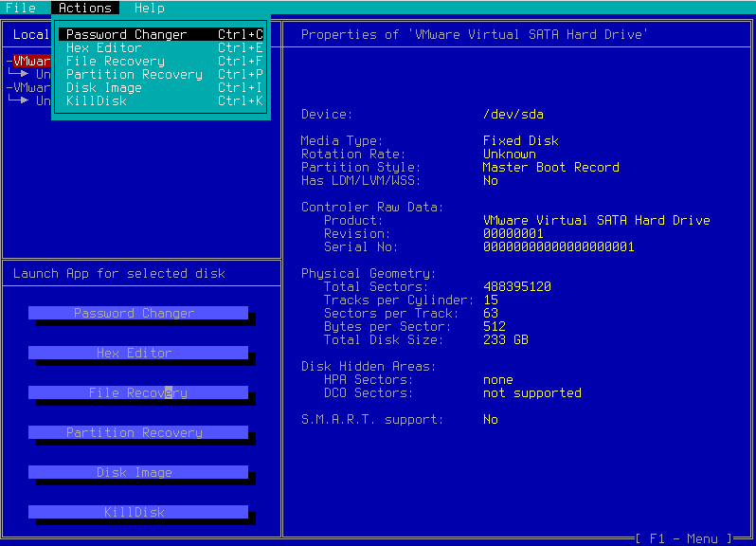Click serial number 00000000000000000001
The width and height of the screenshot is (756, 546).
[x=558, y=247]
